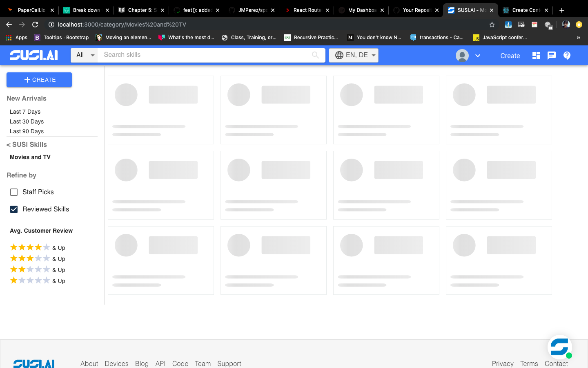
Task: Click the SUSI.AI logo in the navbar
Action: tap(33, 55)
